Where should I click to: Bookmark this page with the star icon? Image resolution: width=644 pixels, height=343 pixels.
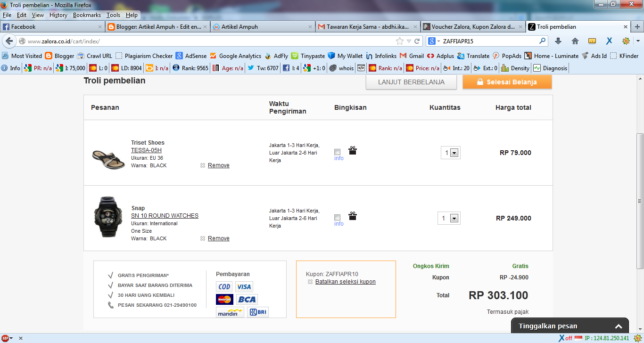(x=400, y=41)
